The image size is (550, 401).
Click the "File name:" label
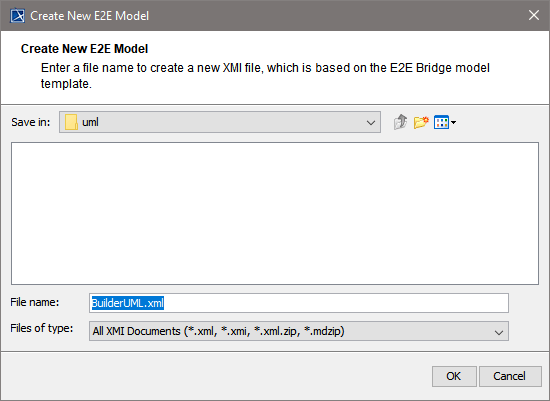(x=35, y=302)
